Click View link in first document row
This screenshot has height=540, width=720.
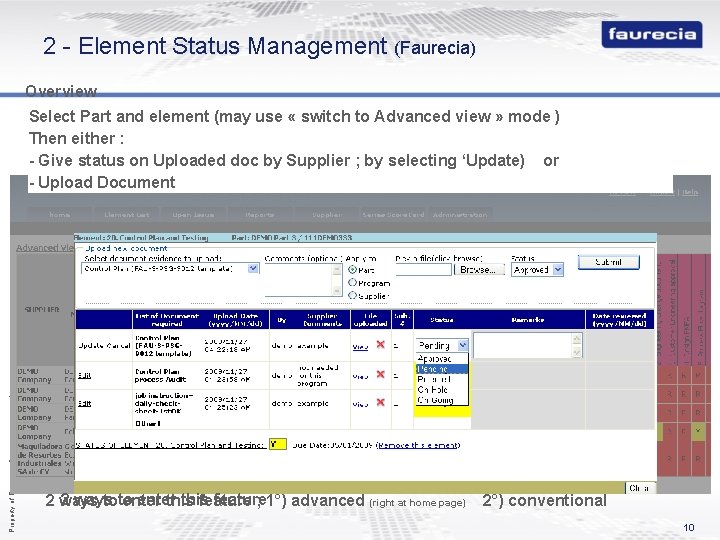click(360, 347)
